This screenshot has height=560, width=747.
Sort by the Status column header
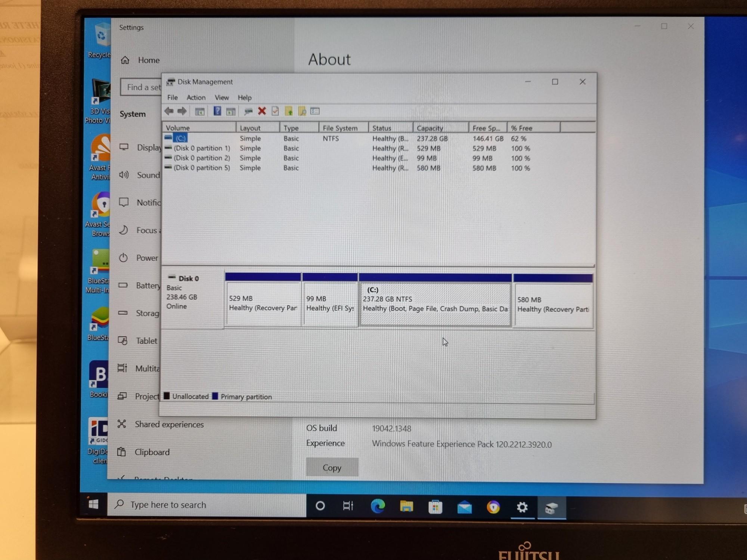(x=391, y=128)
